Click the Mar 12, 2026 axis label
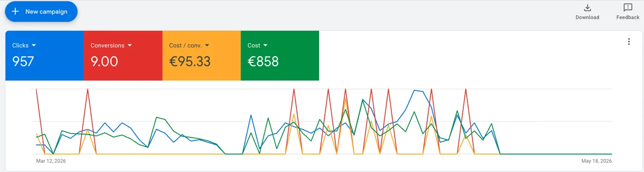 point(51,161)
